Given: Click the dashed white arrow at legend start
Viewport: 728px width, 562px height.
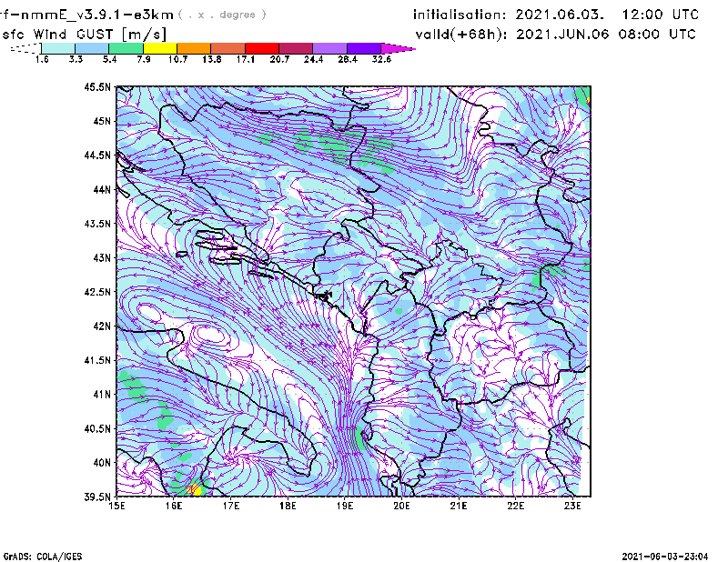Looking at the screenshot, I should click(x=25, y=48).
